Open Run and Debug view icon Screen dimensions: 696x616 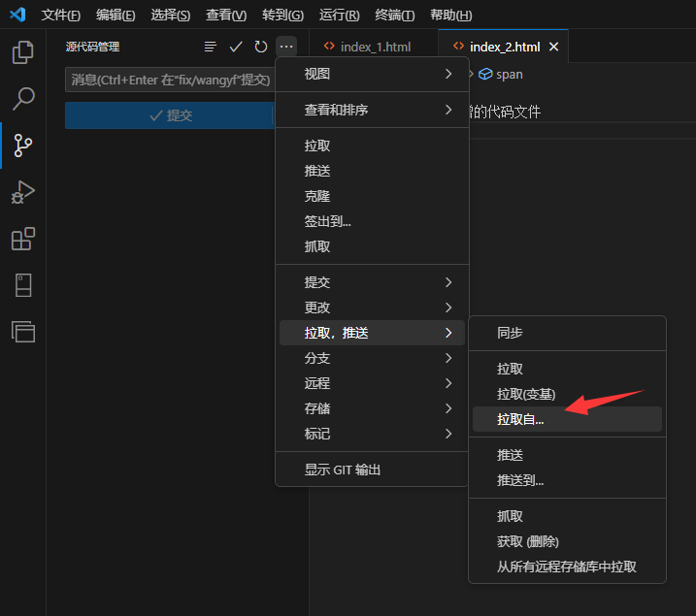22,192
